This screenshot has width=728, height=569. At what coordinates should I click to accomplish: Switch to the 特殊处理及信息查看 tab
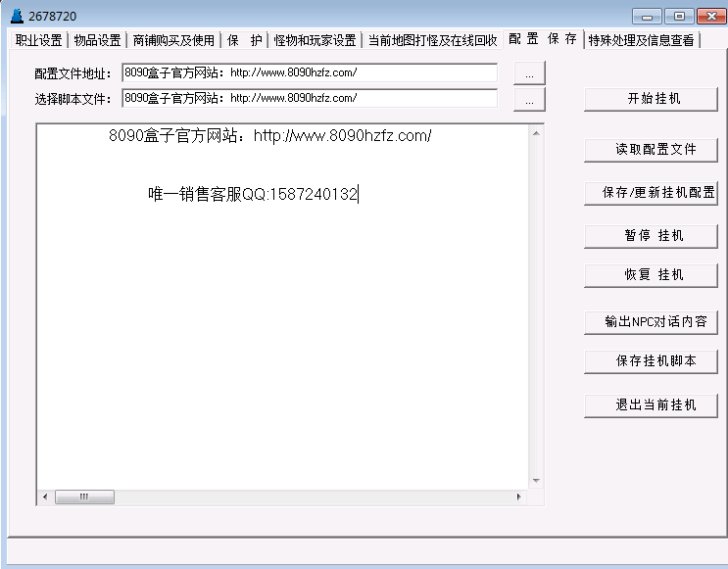(x=641, y=40)
